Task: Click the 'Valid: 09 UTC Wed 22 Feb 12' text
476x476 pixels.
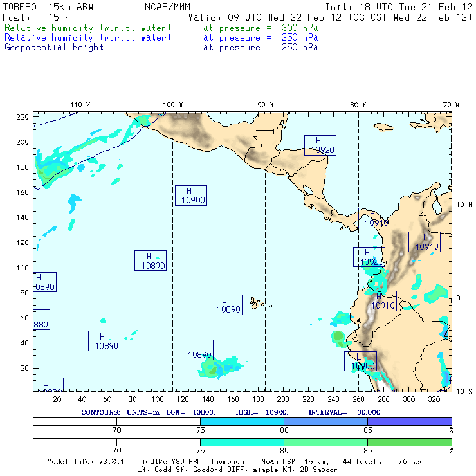Action: coord(265,17)
